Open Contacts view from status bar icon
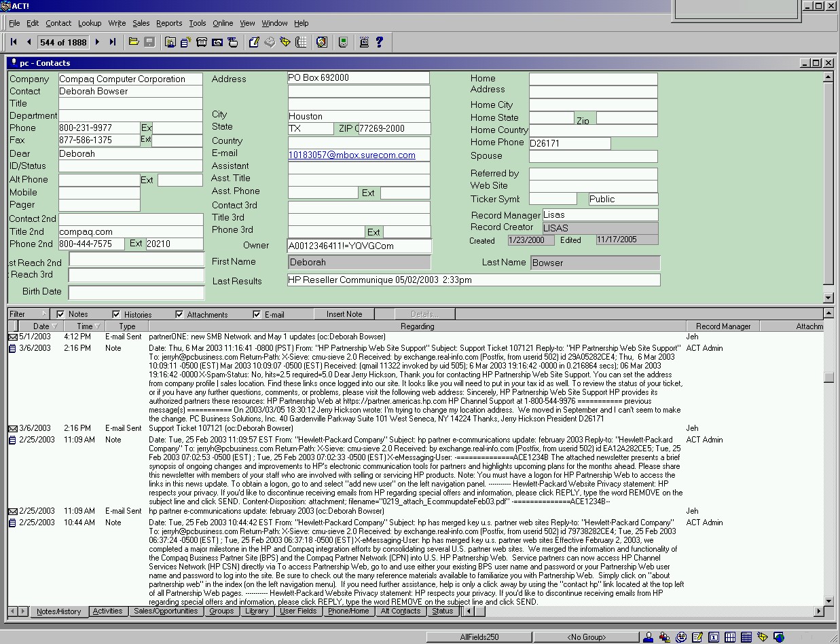 coord(649,637)
